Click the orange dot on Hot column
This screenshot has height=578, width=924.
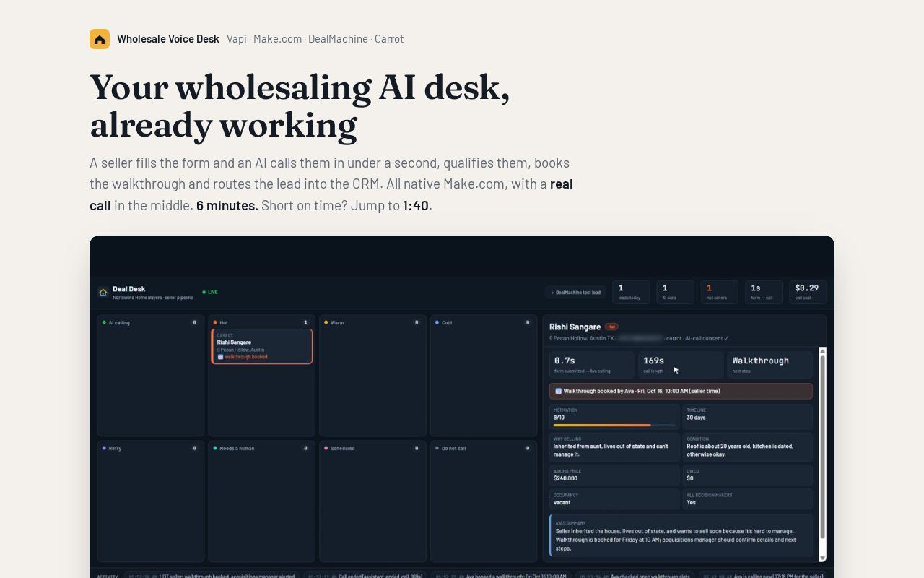(215, 322)
